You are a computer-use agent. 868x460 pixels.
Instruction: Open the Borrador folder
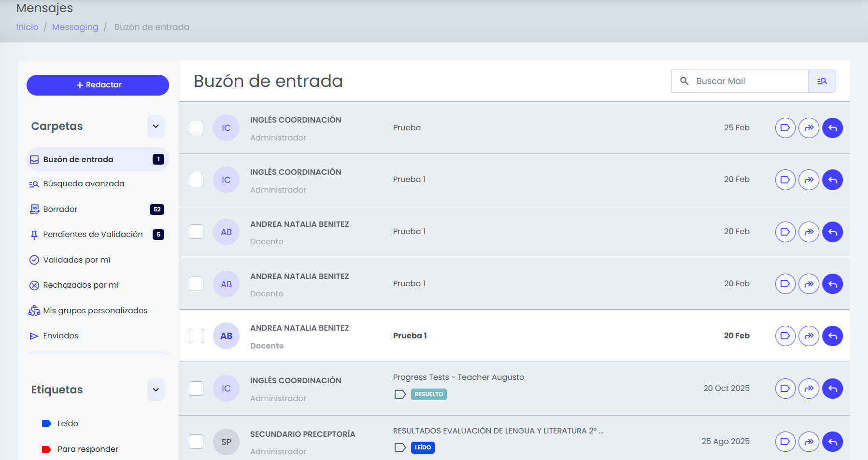[x=98, y=209]
